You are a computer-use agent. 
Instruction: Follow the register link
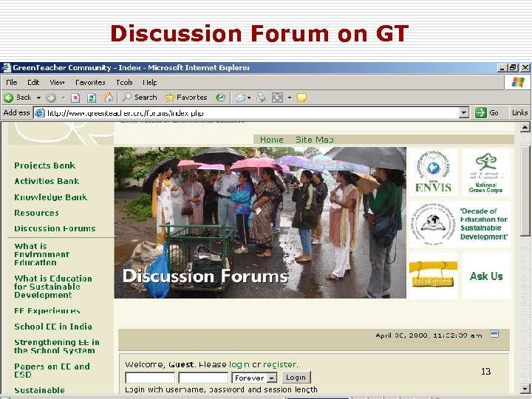click(x=280, y=364)
